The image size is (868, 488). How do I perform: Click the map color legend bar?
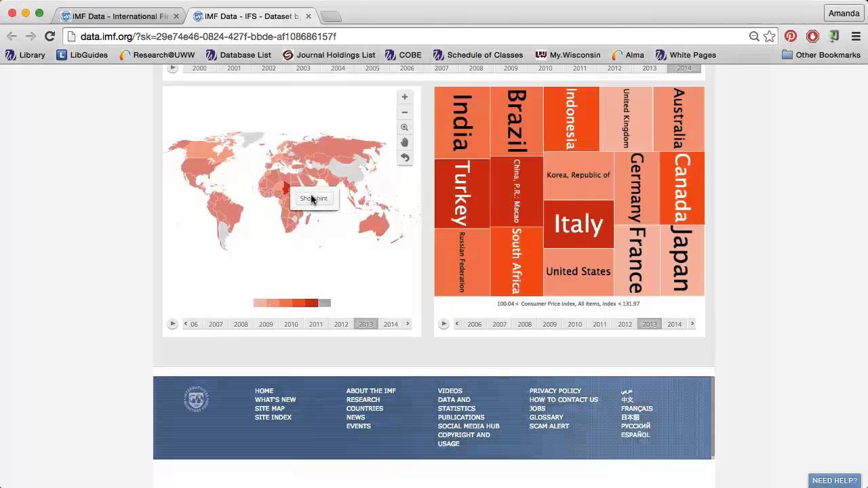pos(292,303)
